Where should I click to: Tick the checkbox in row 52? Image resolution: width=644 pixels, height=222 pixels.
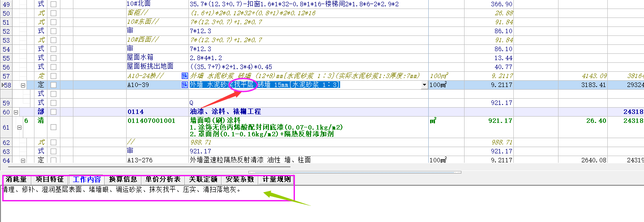[x=53, y=31]
